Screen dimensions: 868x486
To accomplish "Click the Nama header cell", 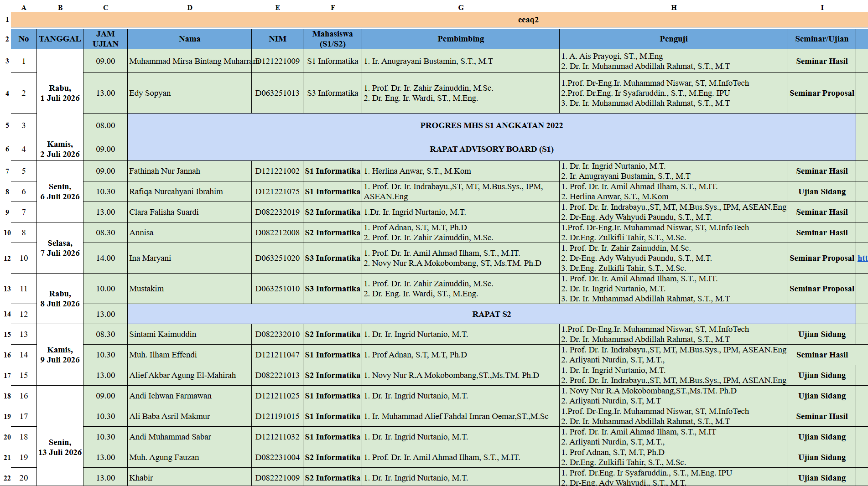I will pyautogui.click(x=190, y=39).
